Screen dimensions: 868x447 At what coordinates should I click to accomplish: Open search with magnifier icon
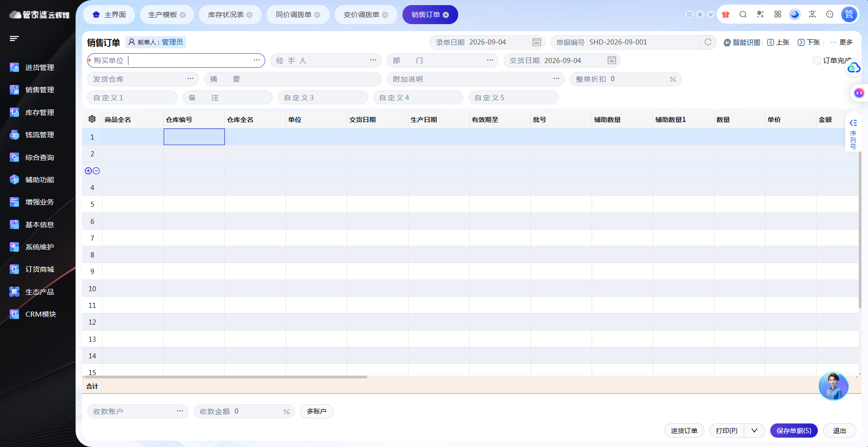click(x=743, y=14)
